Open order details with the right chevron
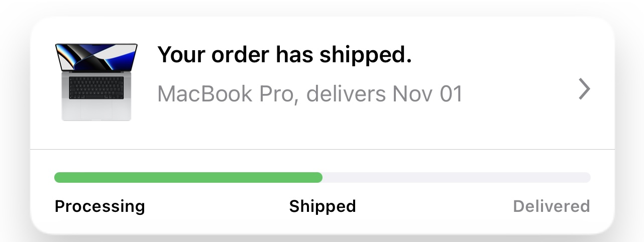644x242 pixels. pos(584,89)
